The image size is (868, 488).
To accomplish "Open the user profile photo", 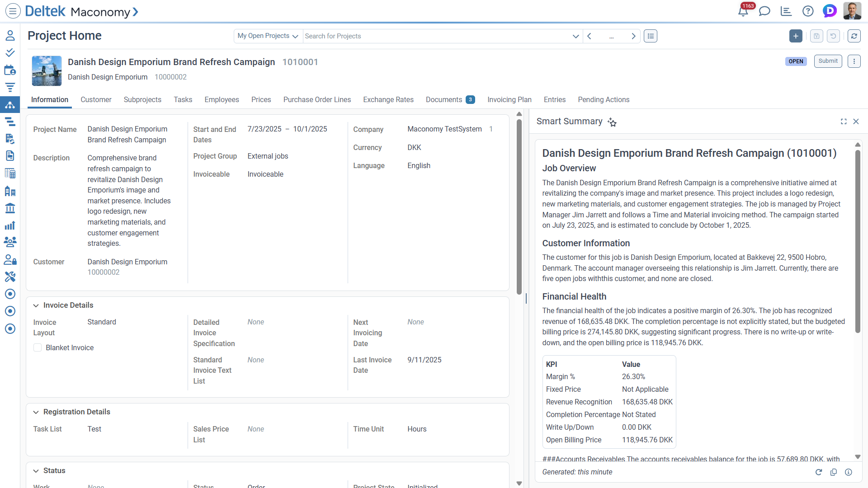I will (852, 11).
